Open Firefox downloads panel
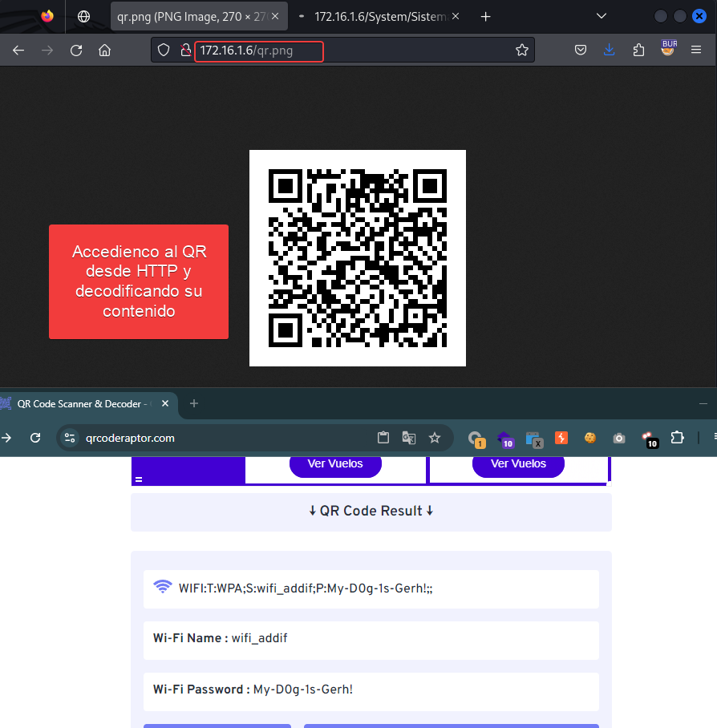The height and width of the screenshot is (728, 717). point(610,51)
